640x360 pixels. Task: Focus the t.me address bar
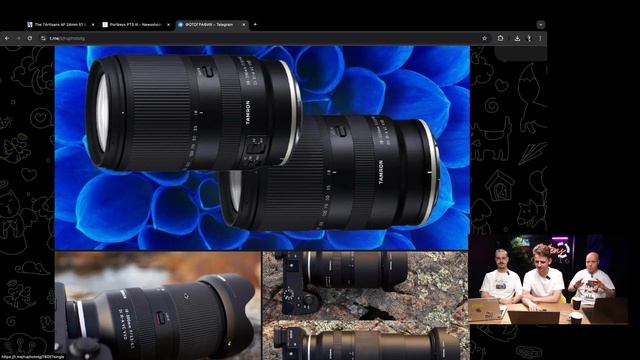[261, 38]
